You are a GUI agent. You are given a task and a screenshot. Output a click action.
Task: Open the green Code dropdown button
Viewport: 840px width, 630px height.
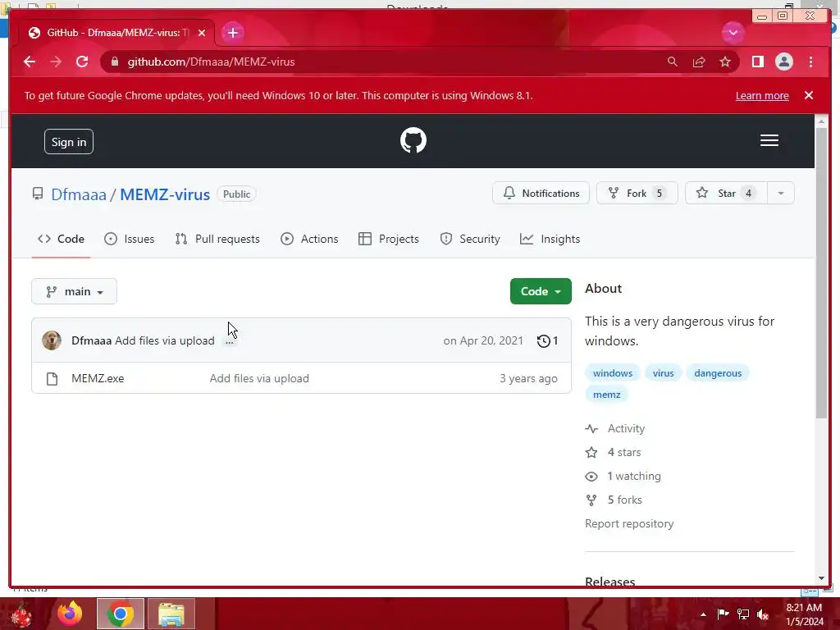(x=541, y=291)
